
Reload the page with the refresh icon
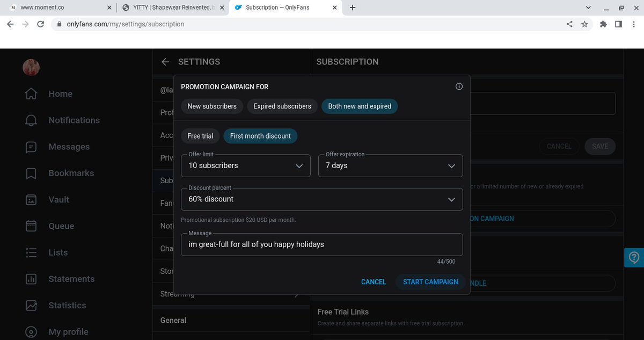pos(41,24)
